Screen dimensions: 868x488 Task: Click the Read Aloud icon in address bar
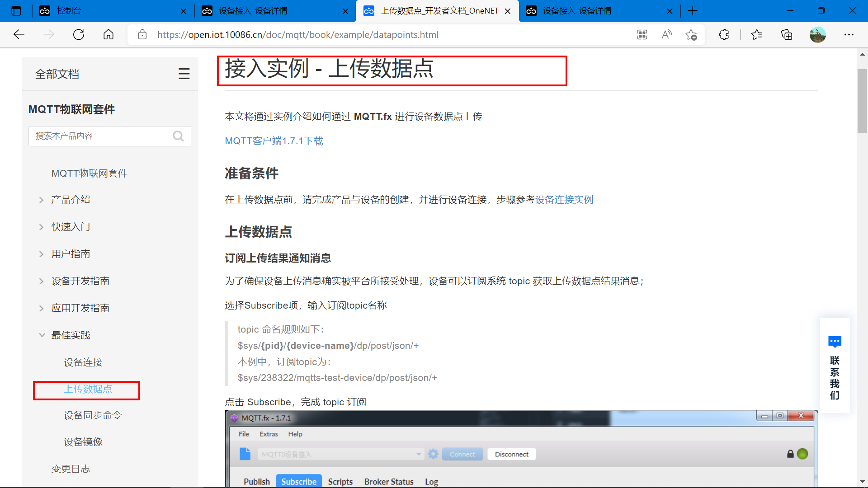coord(666,35)
